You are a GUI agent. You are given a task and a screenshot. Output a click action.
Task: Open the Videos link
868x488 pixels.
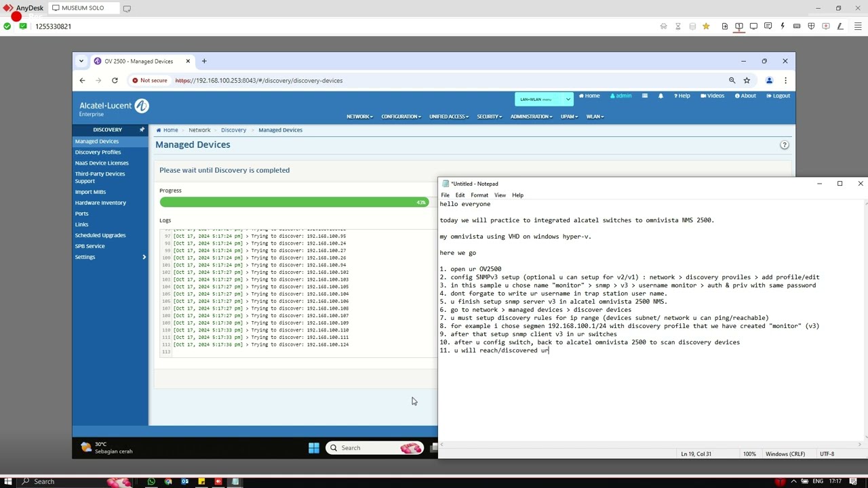[712, 96]
